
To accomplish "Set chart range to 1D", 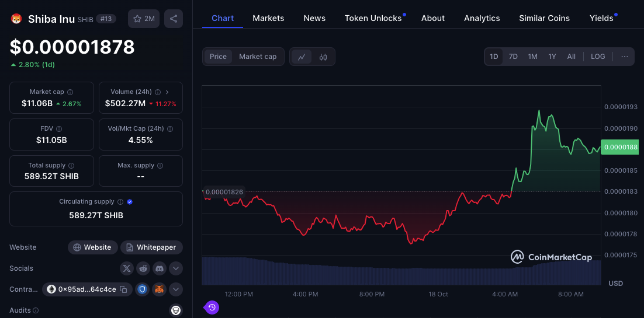I will coord(494,57).
